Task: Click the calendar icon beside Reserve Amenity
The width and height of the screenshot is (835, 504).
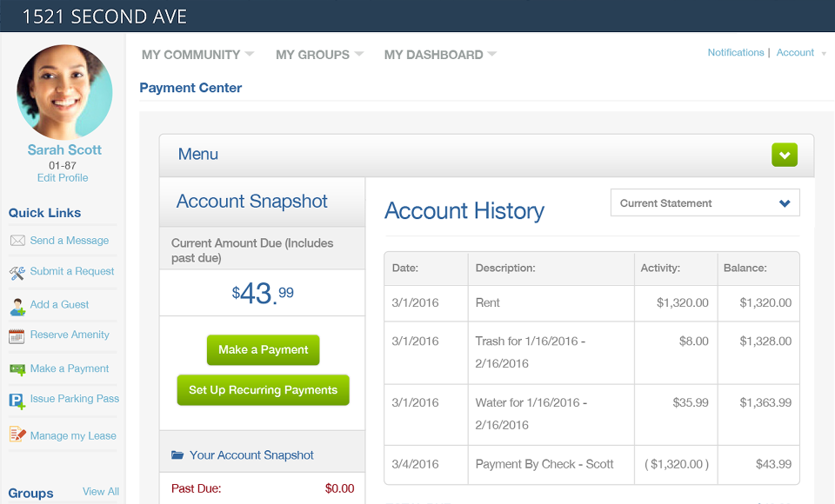Action: click(x=17, y=336)
